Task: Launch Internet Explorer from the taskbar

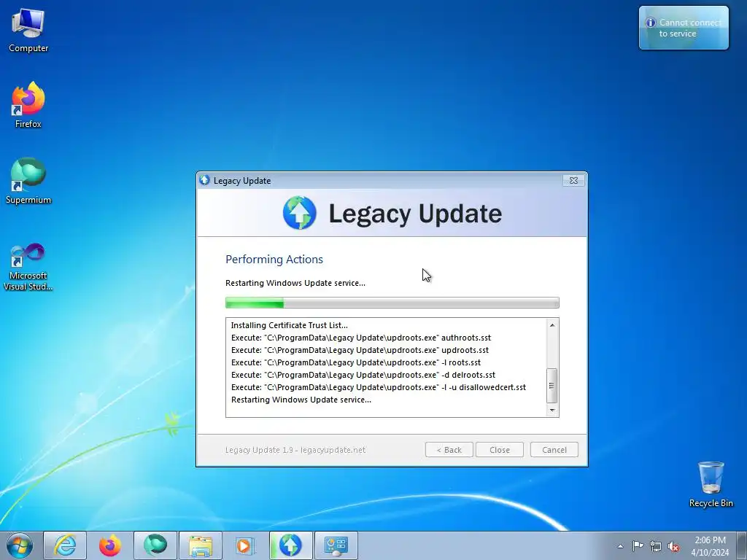Action: point(65,545)
